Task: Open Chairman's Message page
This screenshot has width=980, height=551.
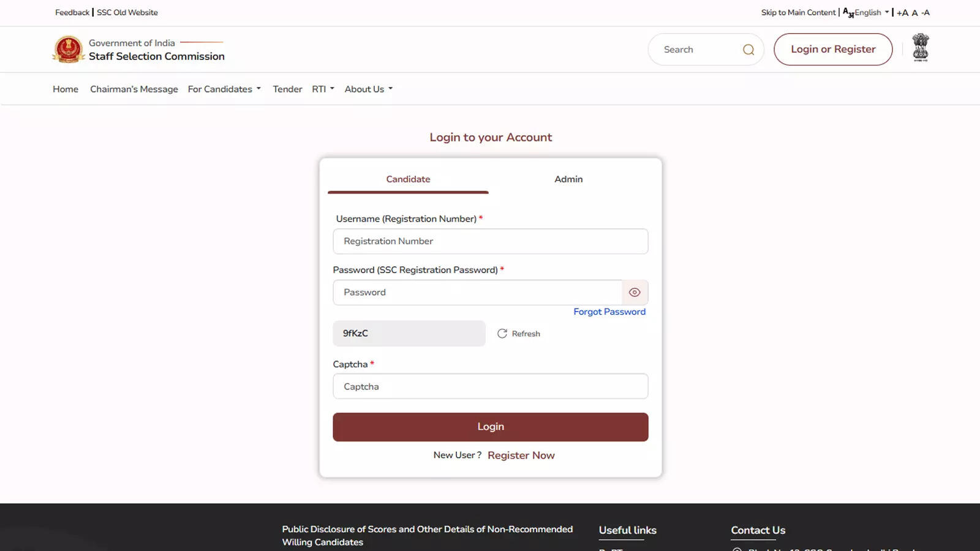Action: pyautogui.click(x=134, y=89)
